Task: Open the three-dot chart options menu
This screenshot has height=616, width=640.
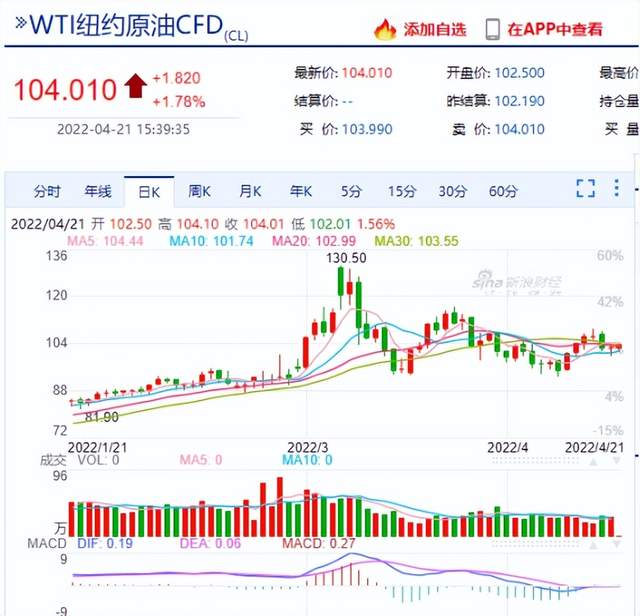Action: (616, 188)
